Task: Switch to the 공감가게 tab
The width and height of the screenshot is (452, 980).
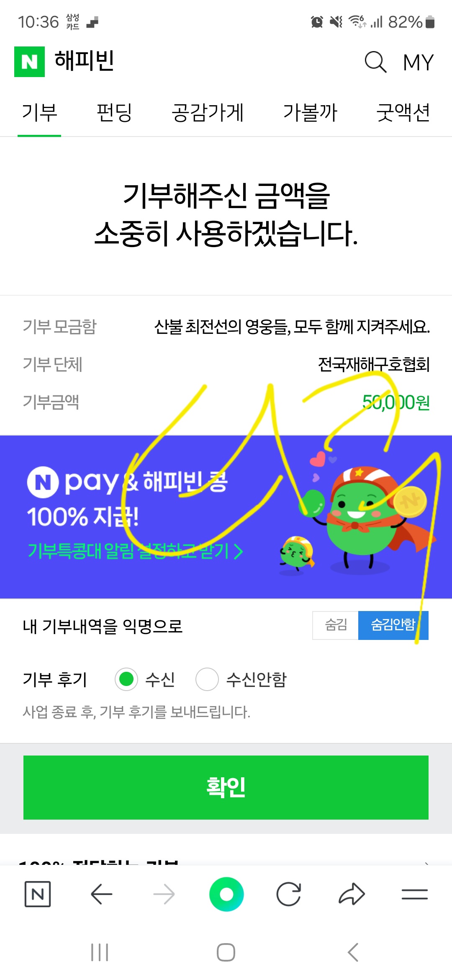Action: coord(208,113)
